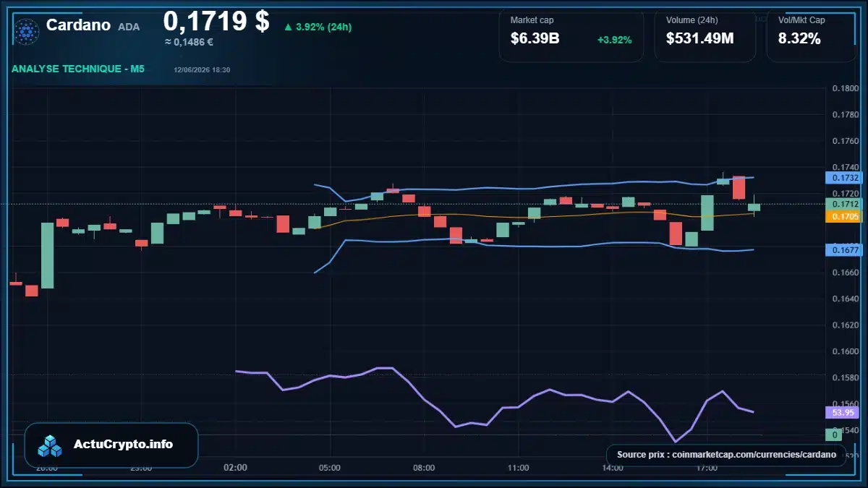Click the 0.1800 price axis label
Screen dimensions: 868x488
tap(846, 88)
